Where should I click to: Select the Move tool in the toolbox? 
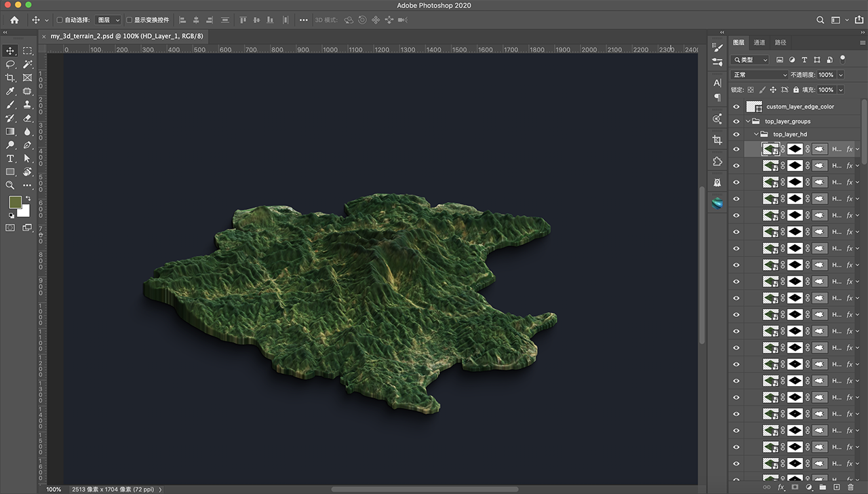[10, 51]
